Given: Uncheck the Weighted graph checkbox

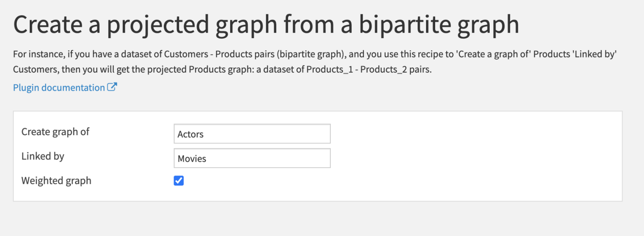Looking at the screenshot, I should (x=179, y=181).
